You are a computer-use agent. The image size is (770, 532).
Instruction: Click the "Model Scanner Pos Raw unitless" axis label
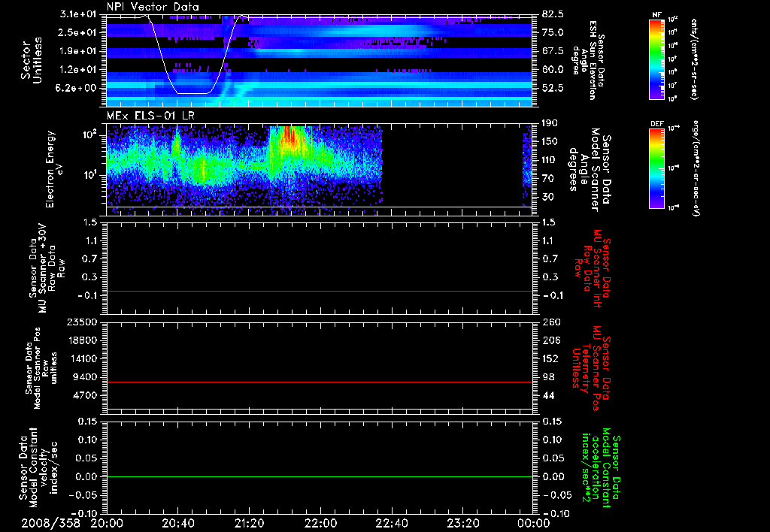pyautogui.click(x=41, y=368)
